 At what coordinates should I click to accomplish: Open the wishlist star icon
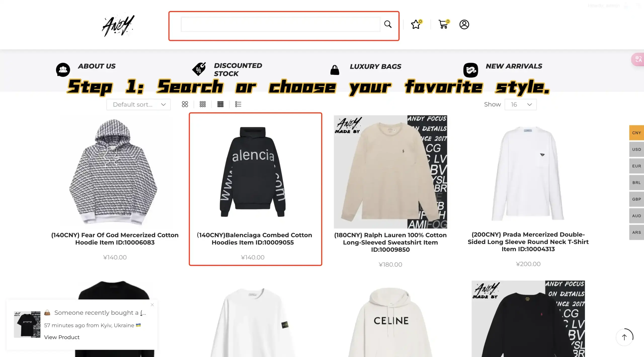point(416,24)
